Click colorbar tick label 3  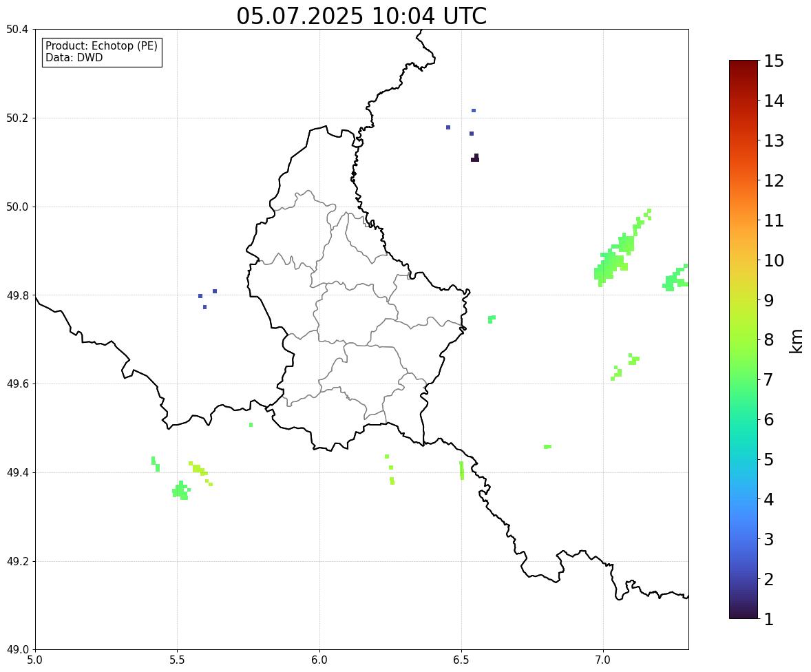(769, 539)
